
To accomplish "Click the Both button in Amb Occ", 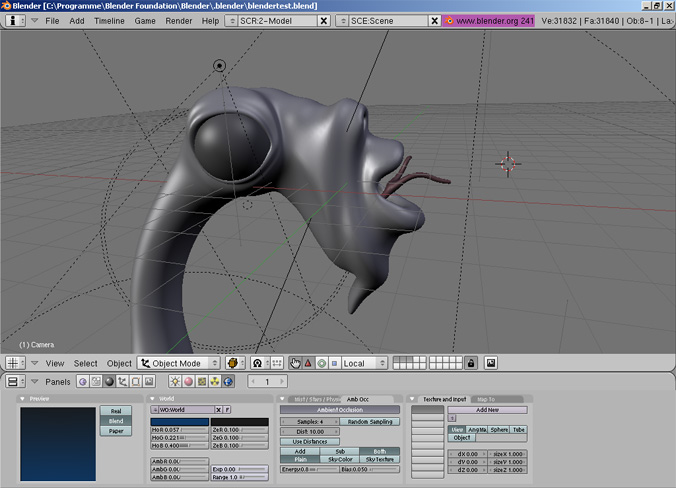I will click(379, 451).
